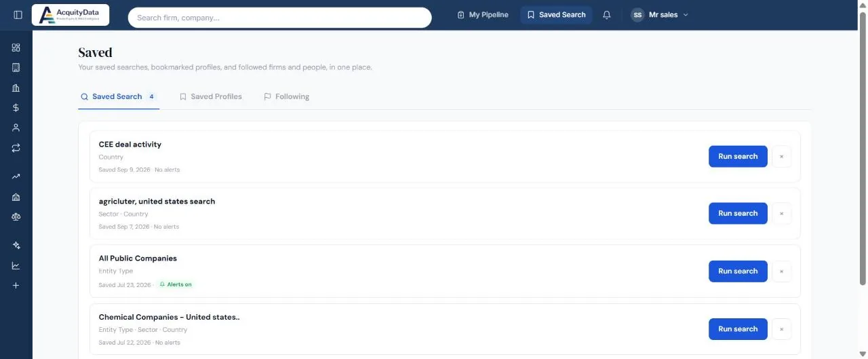868x359 pixels.
Task: Open My Pipeline in top bar
Action: 482,15
